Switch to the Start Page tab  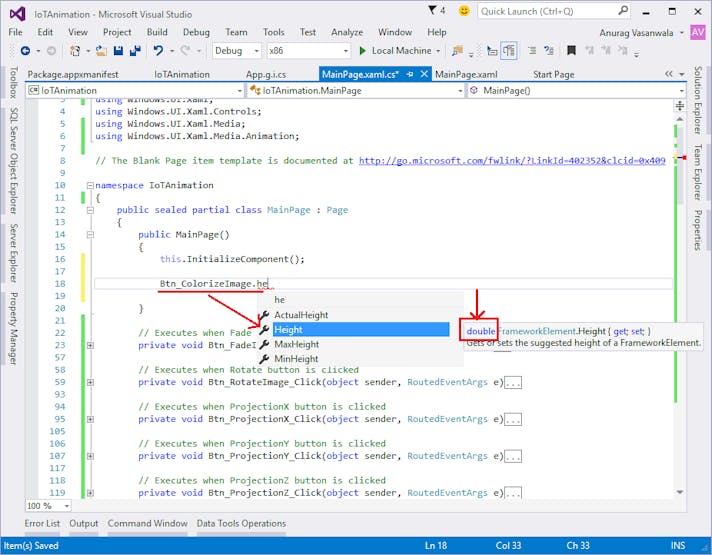click(554, 74)
